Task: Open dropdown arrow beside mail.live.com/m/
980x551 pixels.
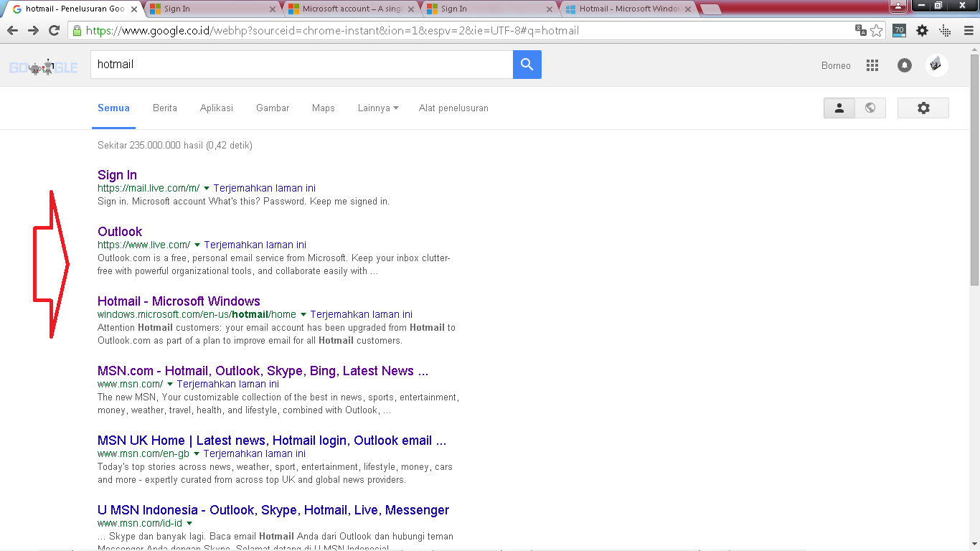Action: point(207,188)
